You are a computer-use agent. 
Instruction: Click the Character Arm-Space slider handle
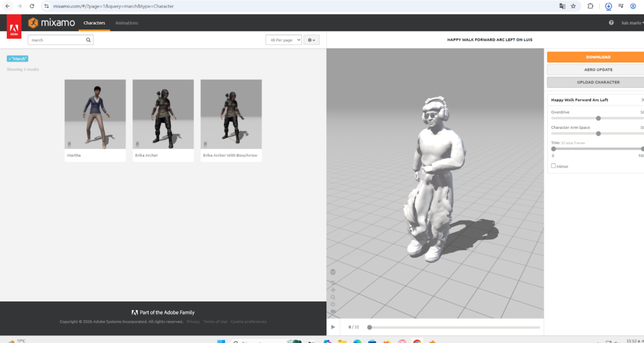[599, 133]
